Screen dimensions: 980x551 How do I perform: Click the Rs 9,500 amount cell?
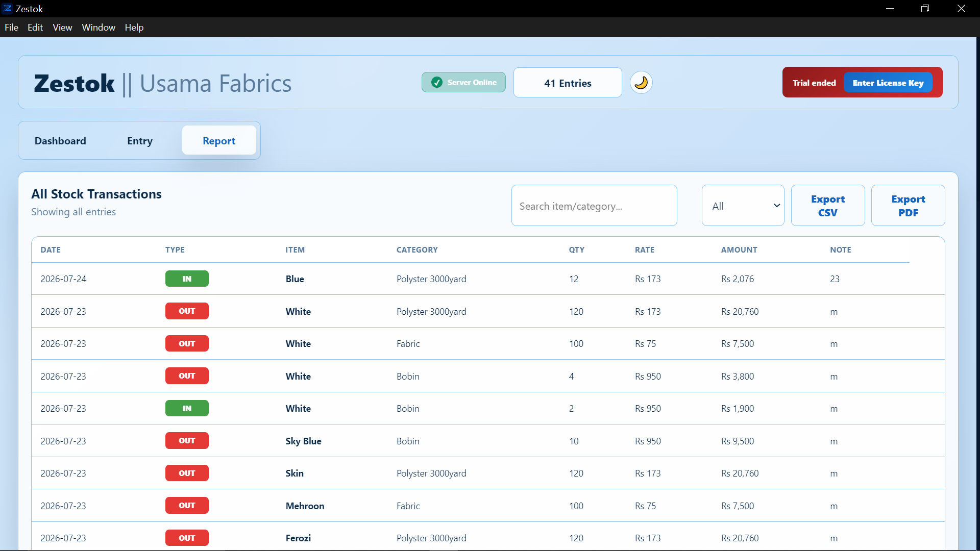(738, 441)
